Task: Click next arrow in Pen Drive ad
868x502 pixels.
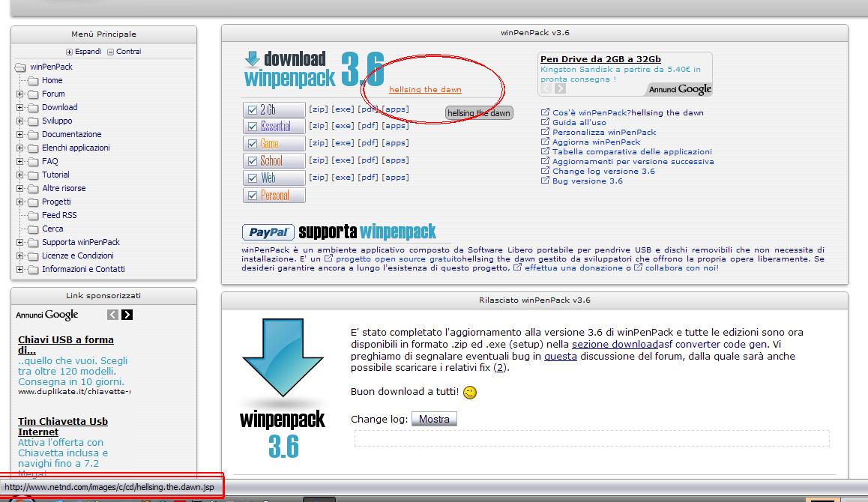Action: tap(560, 88)
